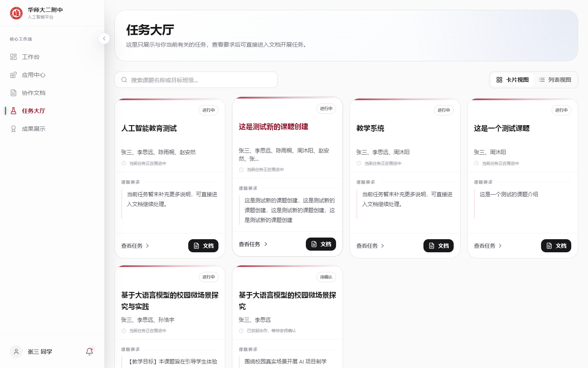
Task: Click the 工作台 grid icon
Action: coord(13,57)
